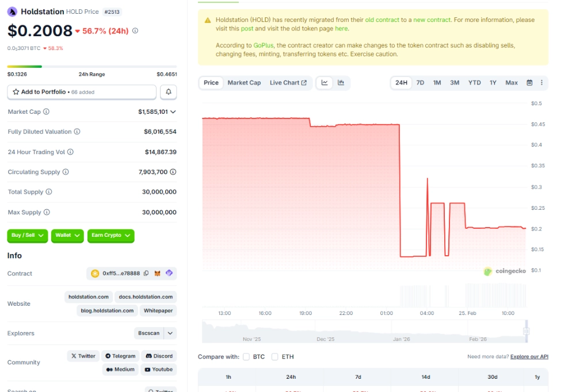Switch to the candlestick chart icon
The width and height of the screenshot is (568, 392).
click(x=340, y=83)
